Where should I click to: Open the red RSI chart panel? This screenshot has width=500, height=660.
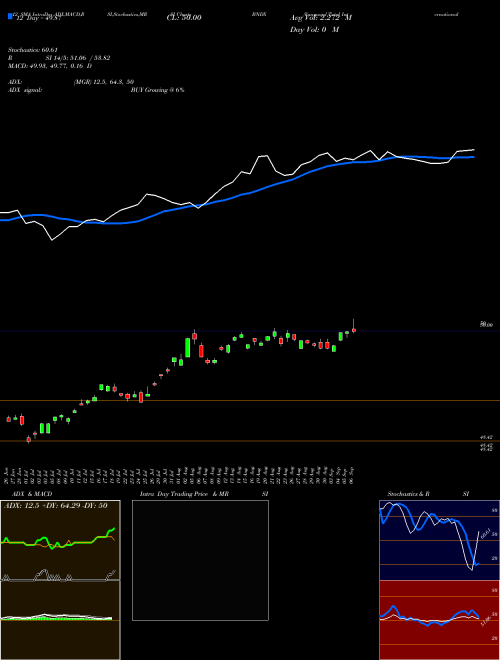tap(439, 620)
